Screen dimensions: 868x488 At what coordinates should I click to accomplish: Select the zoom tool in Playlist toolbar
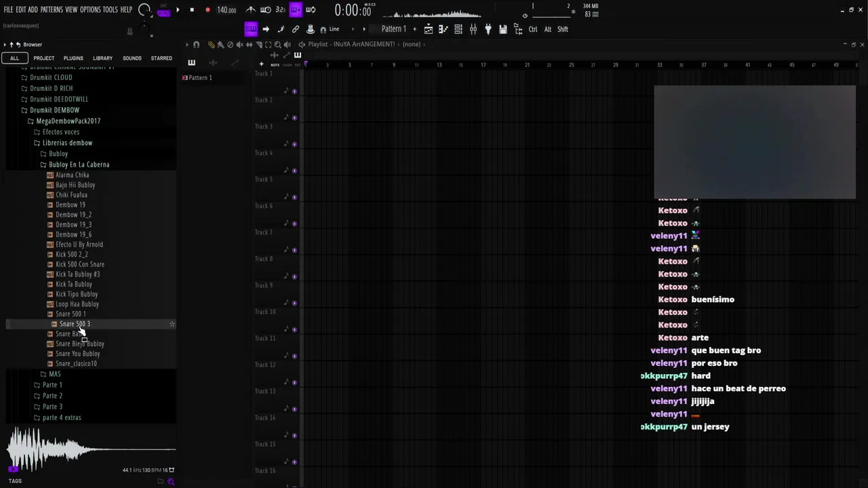click(x=277, y=44)
